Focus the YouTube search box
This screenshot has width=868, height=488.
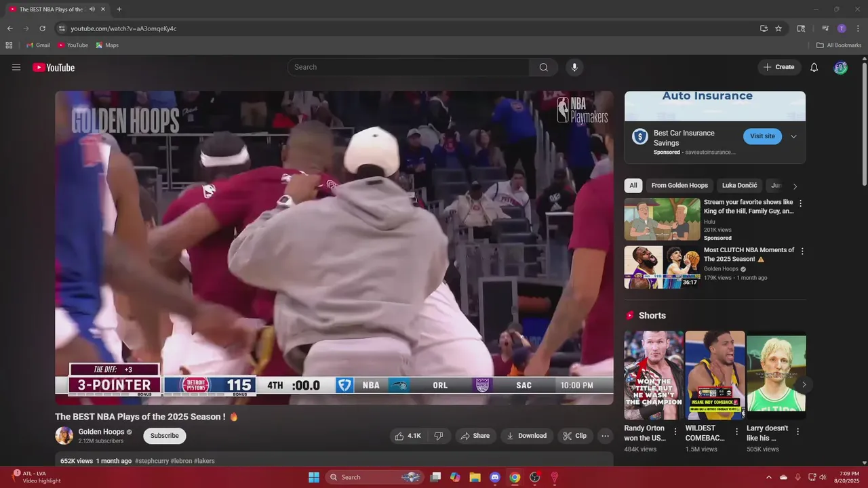tap(408, 67)
